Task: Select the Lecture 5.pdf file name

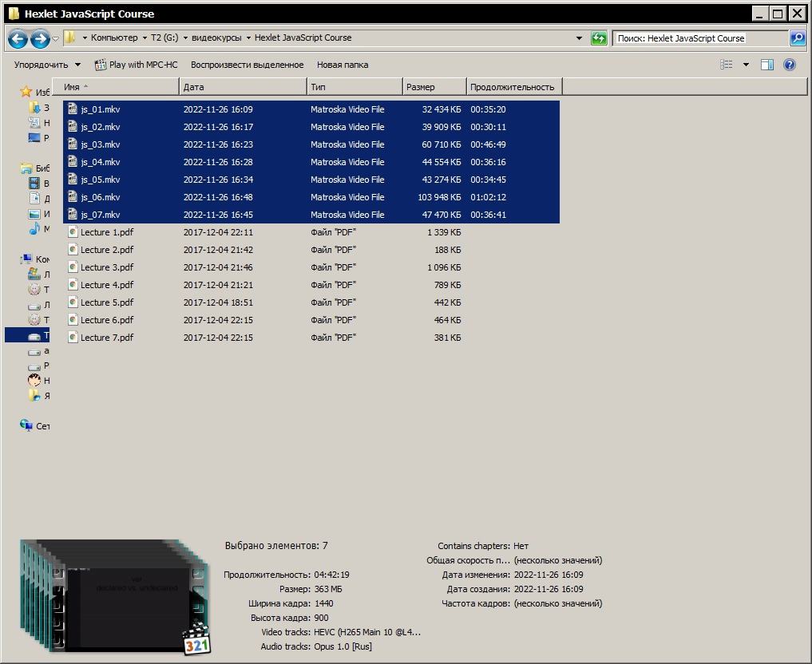Action: point(107,302)
